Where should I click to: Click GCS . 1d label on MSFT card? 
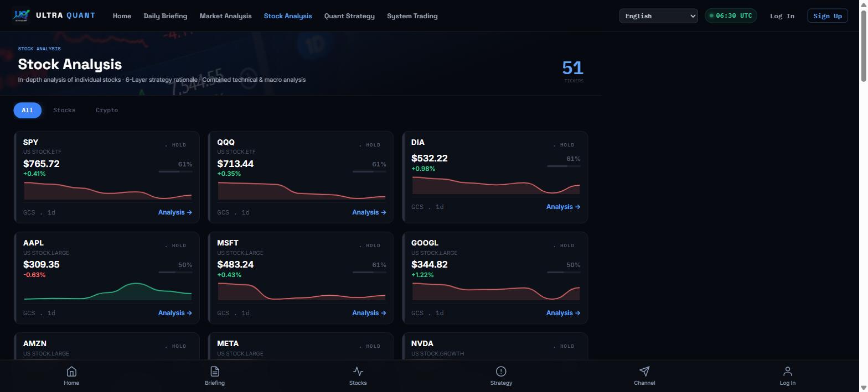pyautogui.click(x=234, y=313)
